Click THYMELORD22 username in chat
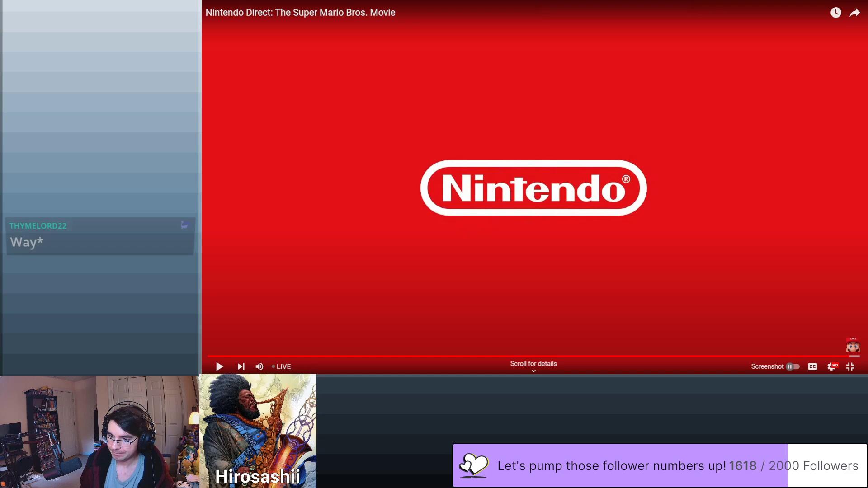The height and width of the screenshot is (488, 868). [x=38, y=225]
